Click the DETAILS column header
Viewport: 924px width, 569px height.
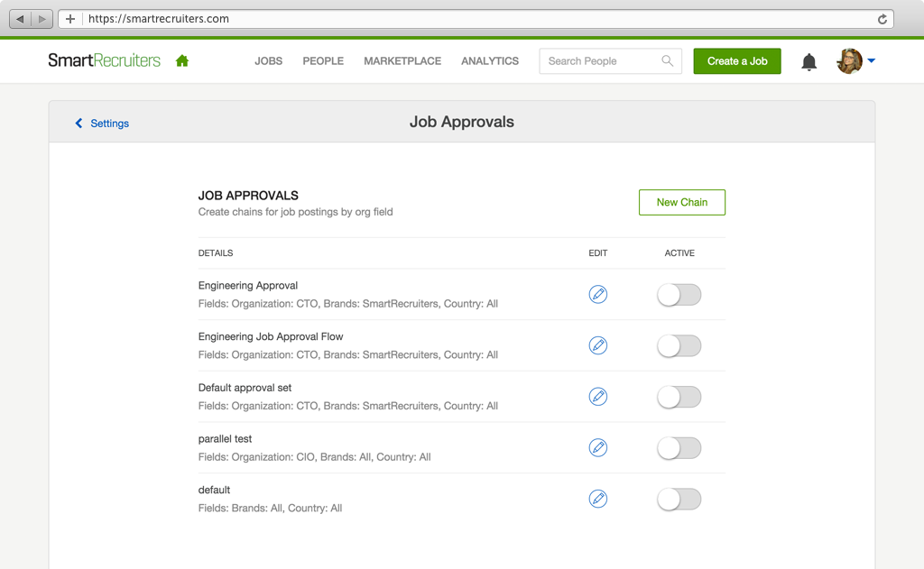tap(215, 253)
